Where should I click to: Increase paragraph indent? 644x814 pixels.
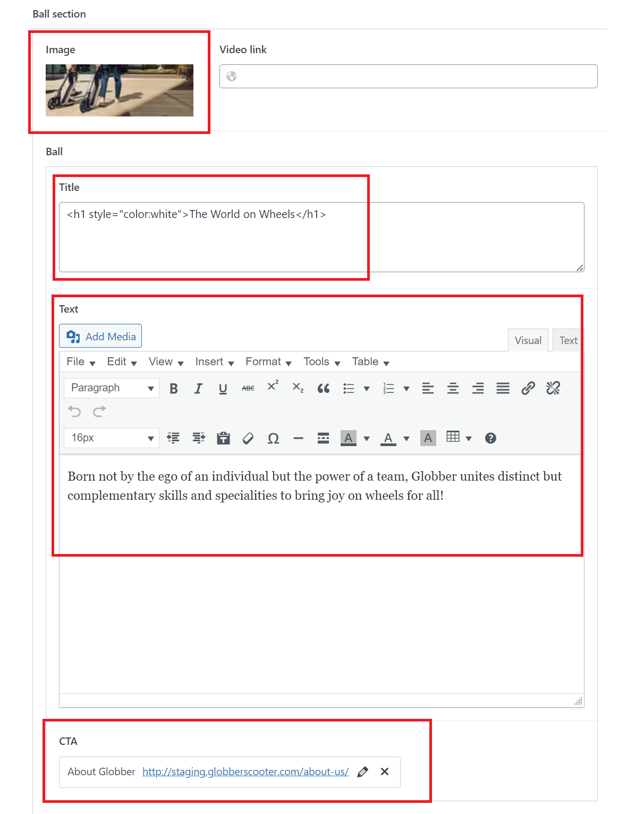coord(198,438)
